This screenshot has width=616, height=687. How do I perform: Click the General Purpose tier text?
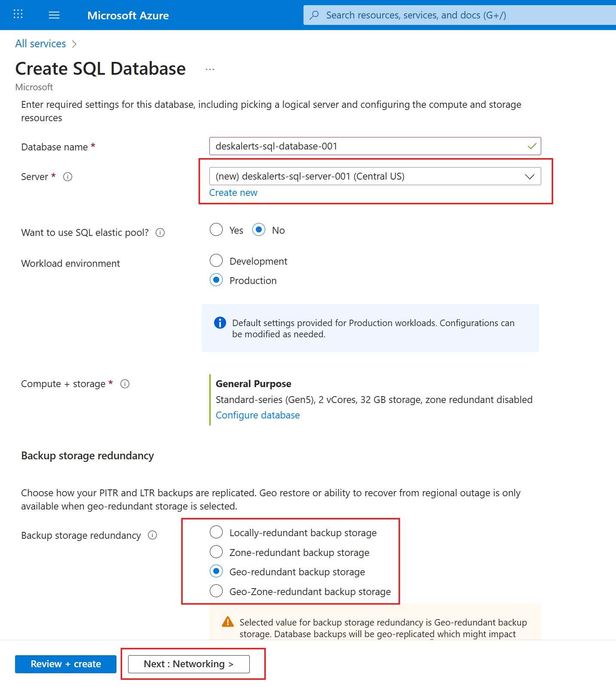click(x=254, y=384)
